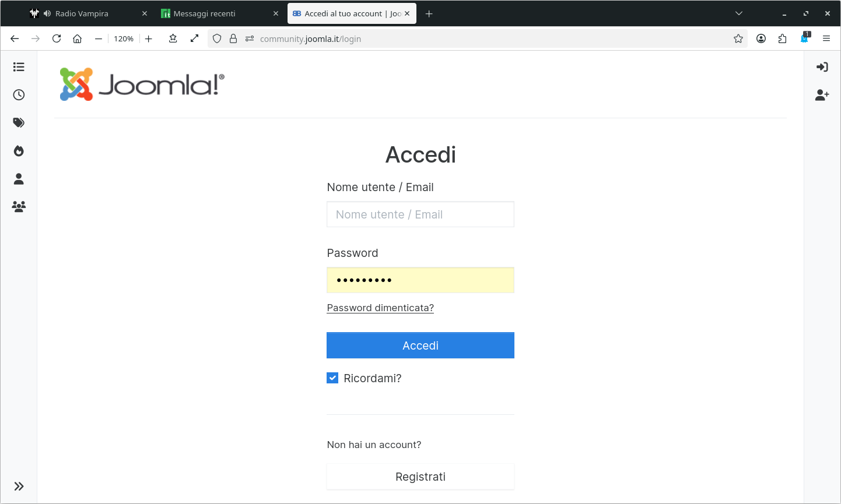
Task: Expand the left sidebar with double chevron
Action: pos(19,487)
